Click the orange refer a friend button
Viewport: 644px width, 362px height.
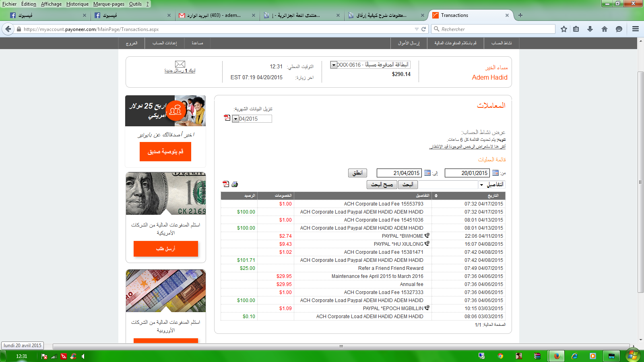[165, 152]
